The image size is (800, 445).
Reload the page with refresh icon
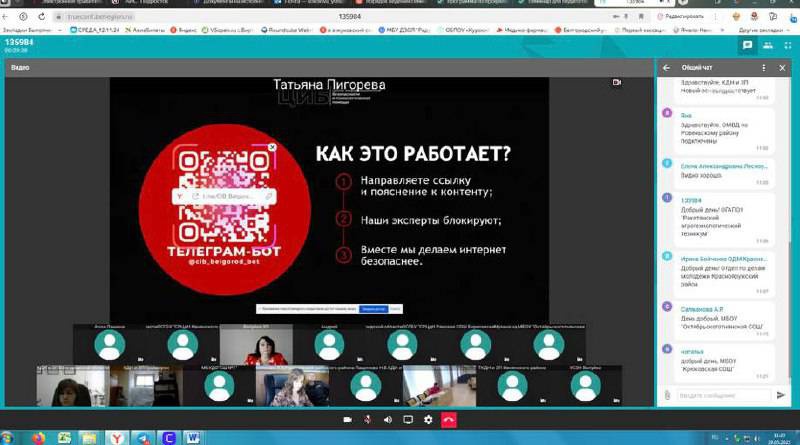pyautogui.click(x=41, y=17)
